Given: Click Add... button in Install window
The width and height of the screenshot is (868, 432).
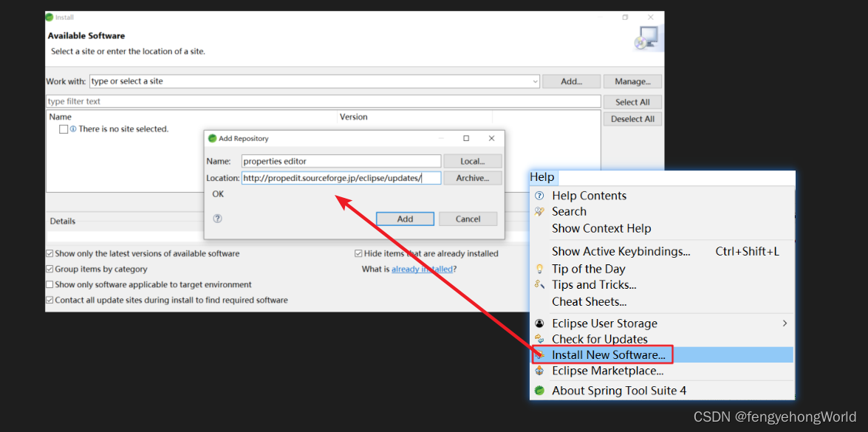Looking at the screenshot, I should (x=571, y=81).
